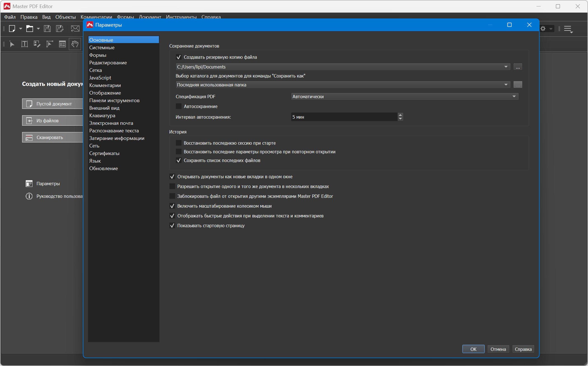This screenshot has height=366, width=588.
Task: Click the Open folder toolbar icon
Action: point(30,29)
